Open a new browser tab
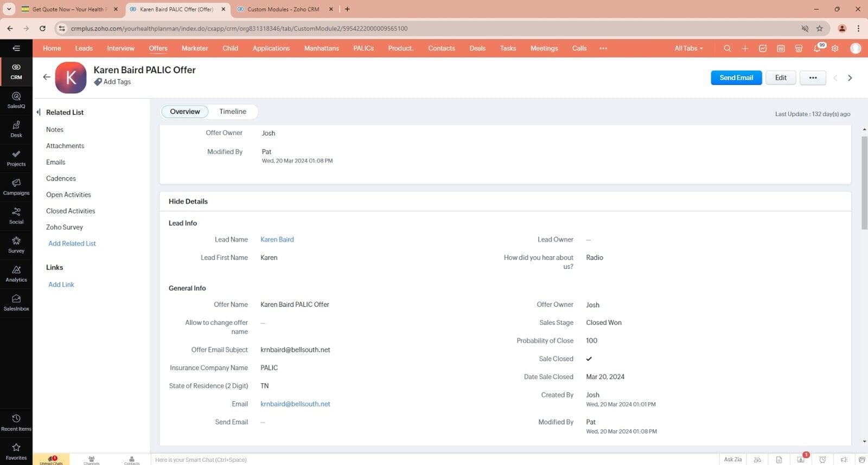 (347, 9)
